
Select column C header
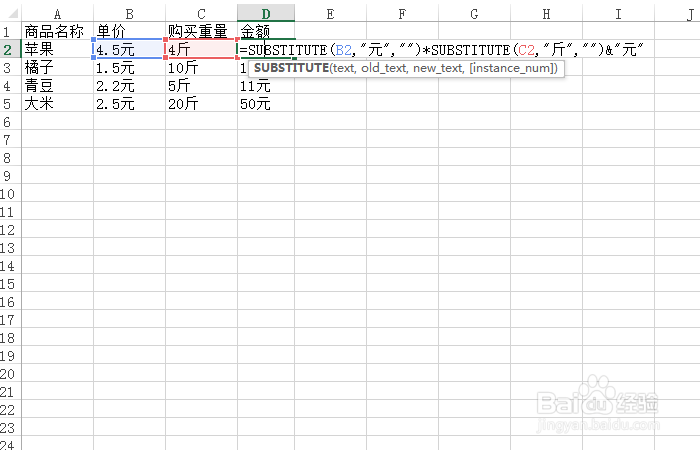click(201, 14)
